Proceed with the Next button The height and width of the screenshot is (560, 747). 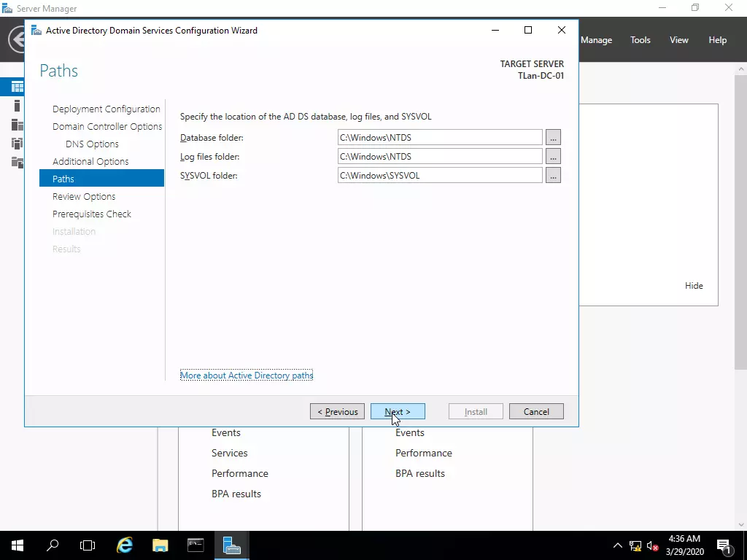[x=398, y=412]
